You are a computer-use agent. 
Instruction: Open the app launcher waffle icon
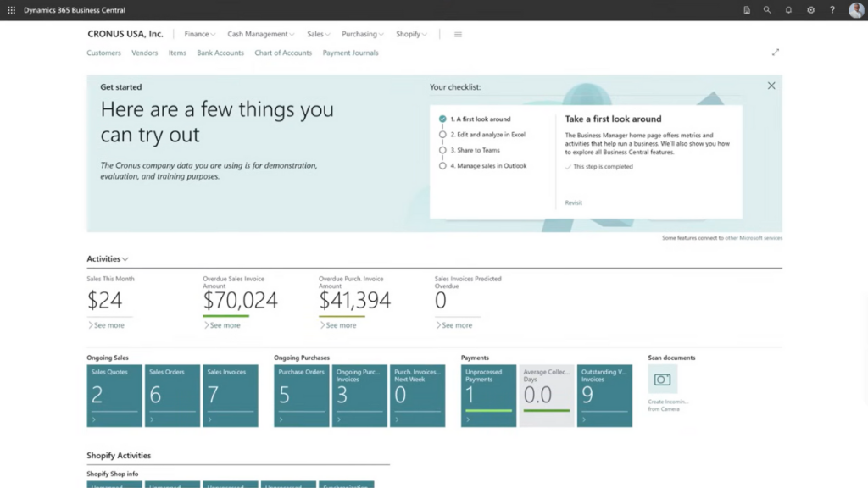(x=10, y=10)
